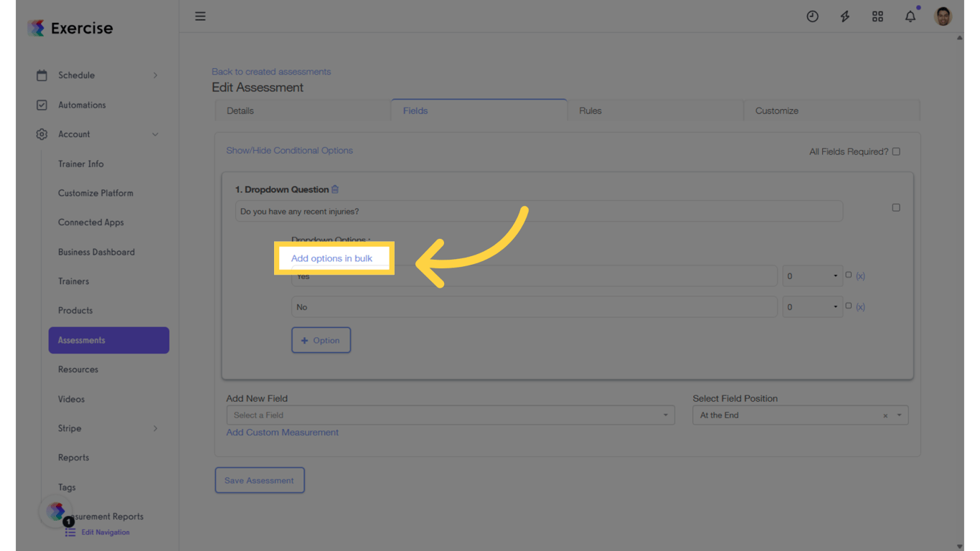Expand the Account section chevron

(x=156, y=134)
